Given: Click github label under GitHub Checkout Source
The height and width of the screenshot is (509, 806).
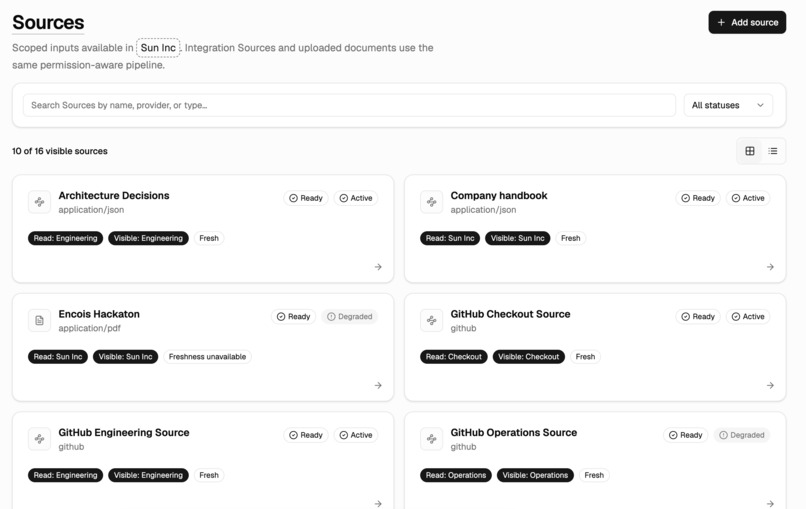Looking at the screenshot, I should [463, 328].
